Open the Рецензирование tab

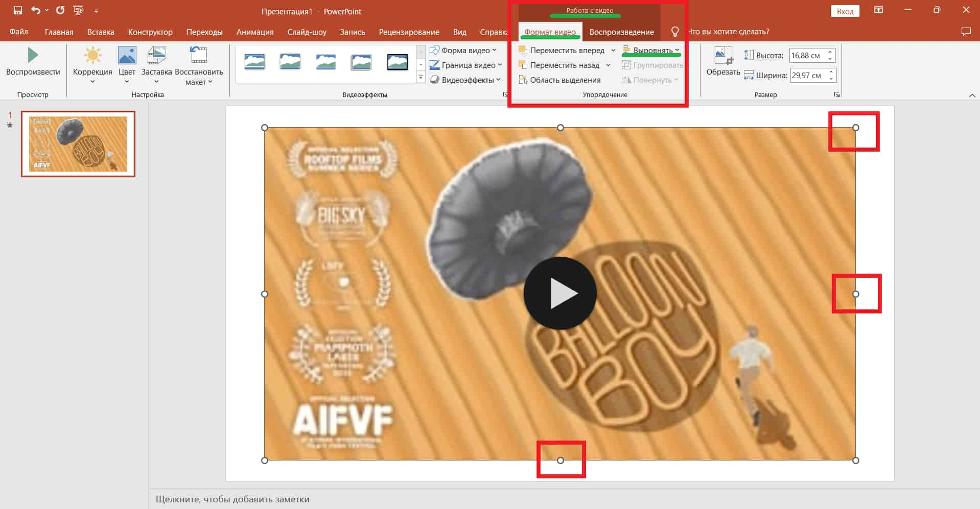(409, 32)
